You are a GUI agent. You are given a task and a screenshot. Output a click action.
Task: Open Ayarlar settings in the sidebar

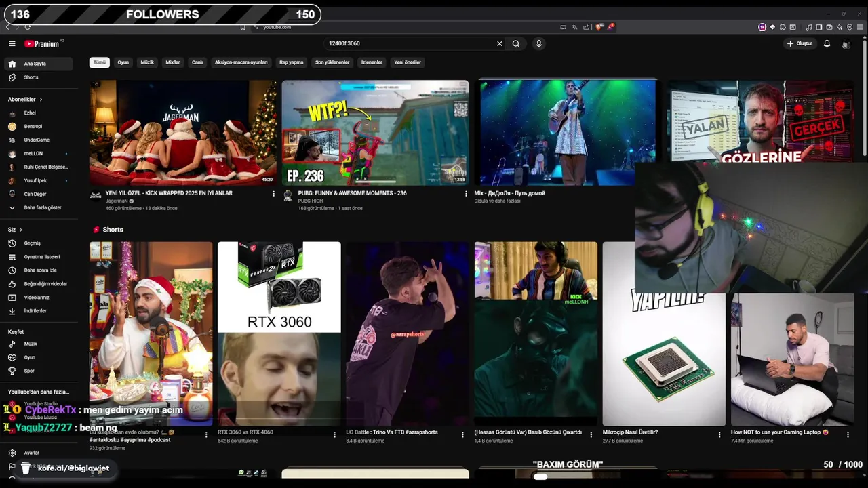point(39,453)
